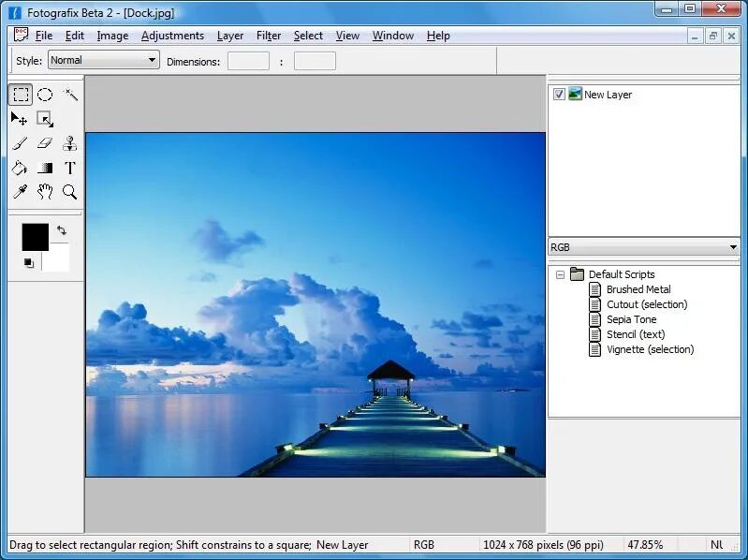
Task: Maximize the Fotografix application window
Action: [x=690, y=9]
